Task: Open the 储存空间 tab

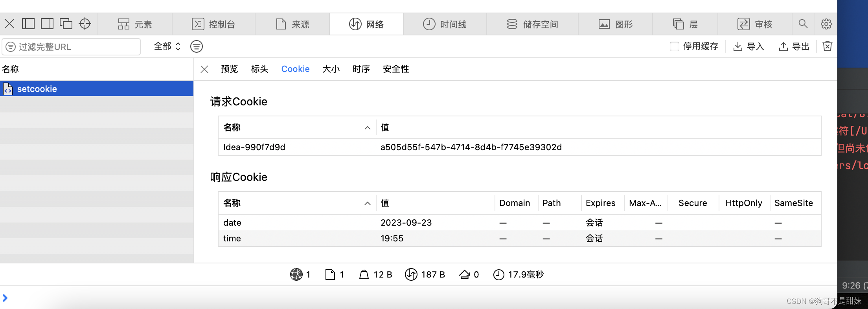Action: [532, 24]
